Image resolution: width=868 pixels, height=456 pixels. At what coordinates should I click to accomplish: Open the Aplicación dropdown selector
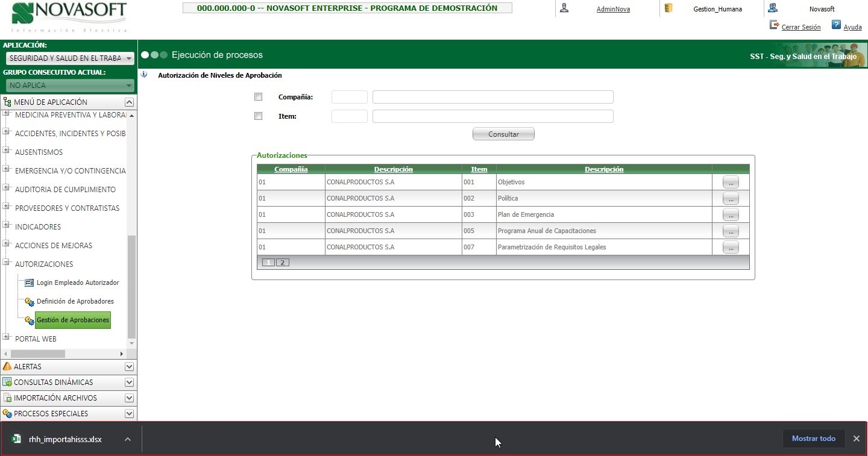click(x=70, y=58)
